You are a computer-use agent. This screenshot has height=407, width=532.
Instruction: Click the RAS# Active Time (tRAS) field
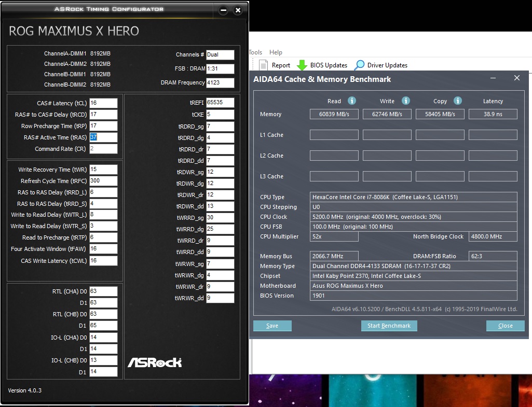coord(103,137)
